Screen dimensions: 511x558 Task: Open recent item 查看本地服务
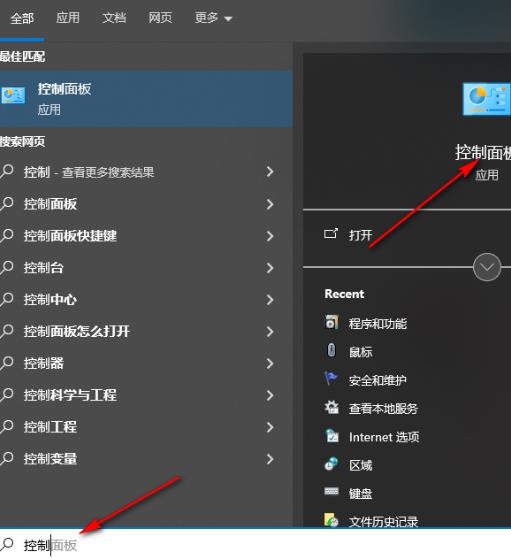(383, 409)
